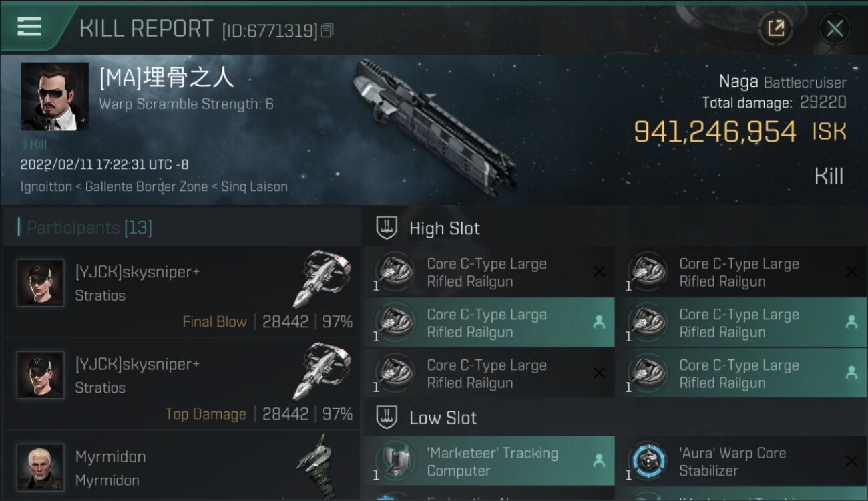Close the kill report window

coord(835,28)
